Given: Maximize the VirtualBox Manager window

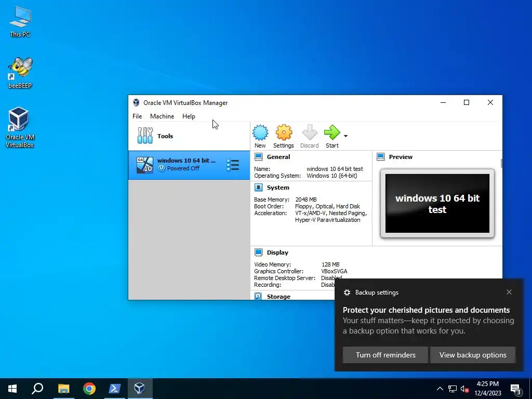Looking at the screenshot, I should click(467, 102).
